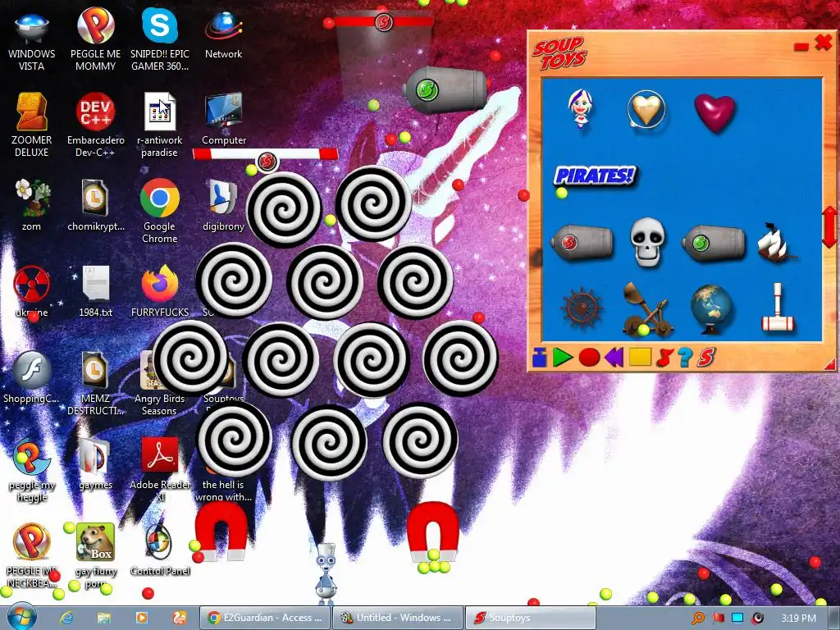
Task: Grab the skull toy in the toybox
Action: pos(647,242)
